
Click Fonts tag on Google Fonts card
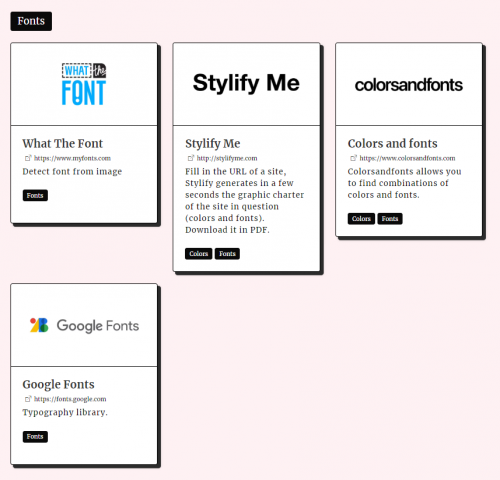point(35,437)
